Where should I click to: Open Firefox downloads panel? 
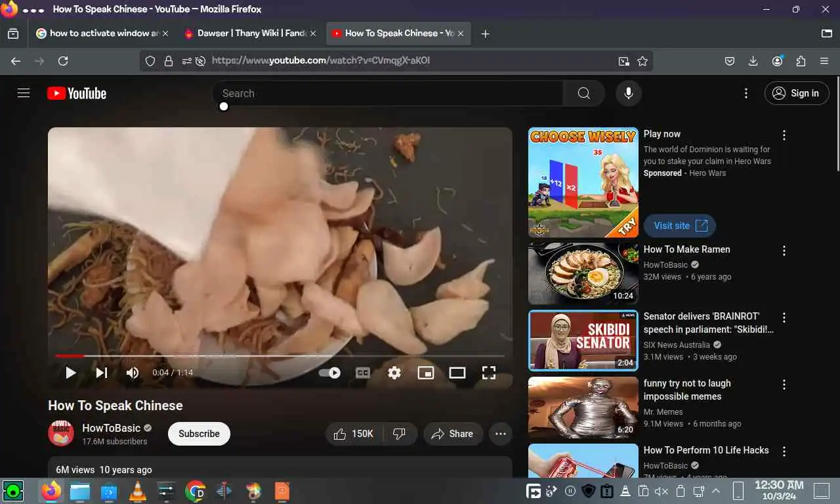tap(753, 61)
